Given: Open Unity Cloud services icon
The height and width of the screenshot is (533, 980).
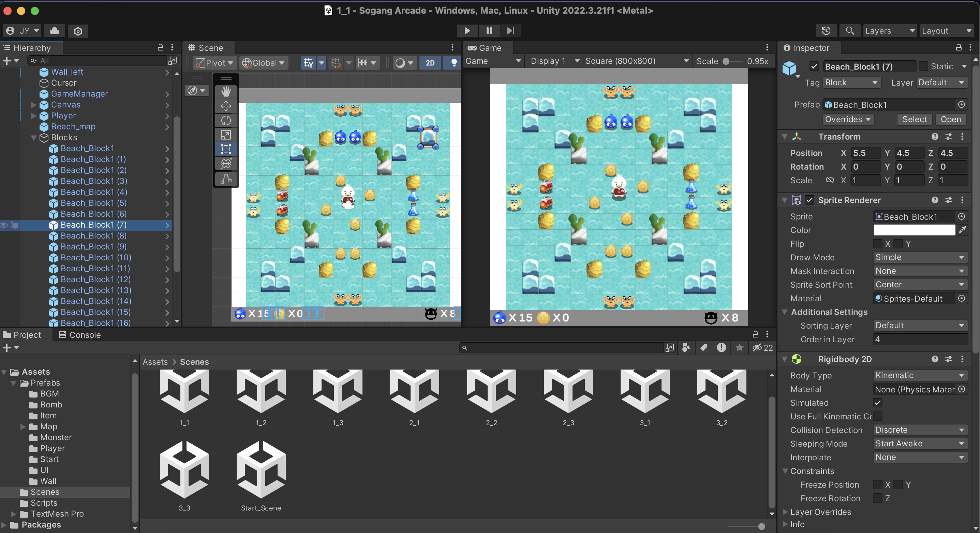Looking at the screenshot, I should coord(55,31).
